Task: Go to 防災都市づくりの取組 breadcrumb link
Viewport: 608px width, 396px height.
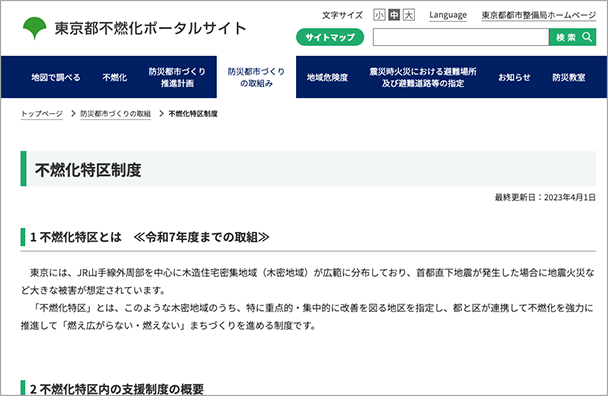Action: coord(116,114)
